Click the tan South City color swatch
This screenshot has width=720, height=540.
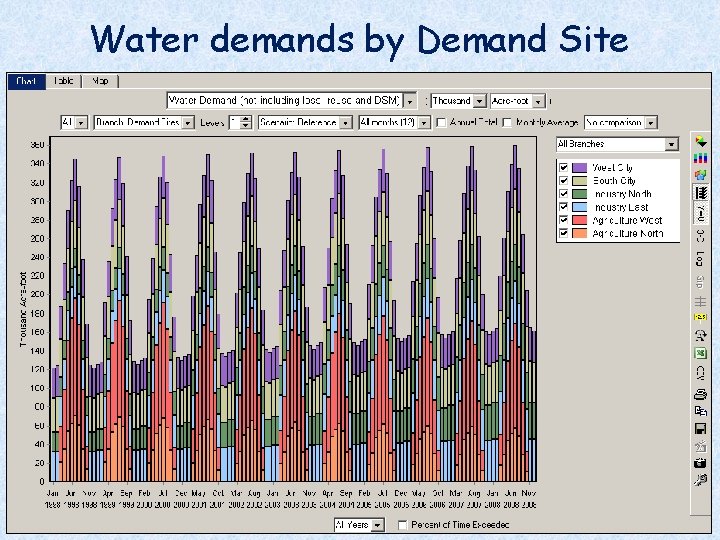[579, 180]
